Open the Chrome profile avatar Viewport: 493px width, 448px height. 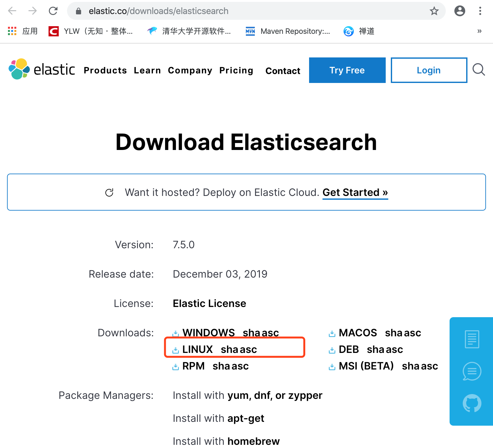[459, 11]
